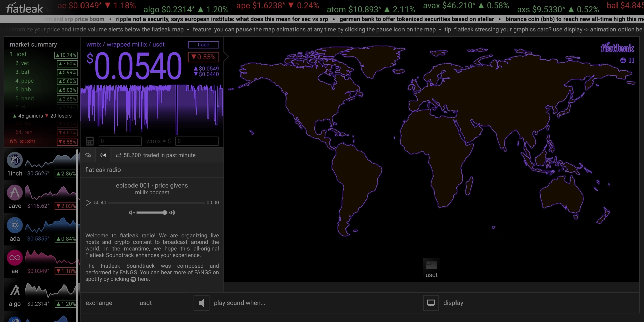Switch to the chat tab icon
Screen dimensions: 644x322
tap(88, 155)
